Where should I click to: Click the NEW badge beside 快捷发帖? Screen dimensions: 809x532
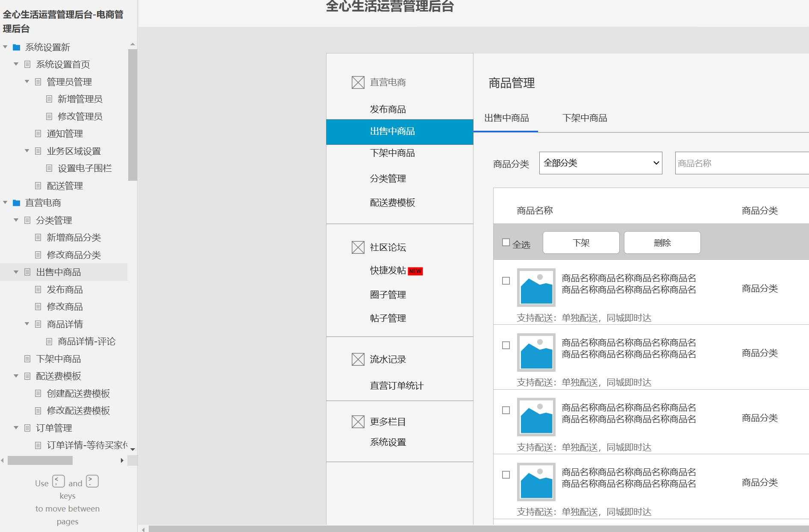415,271
